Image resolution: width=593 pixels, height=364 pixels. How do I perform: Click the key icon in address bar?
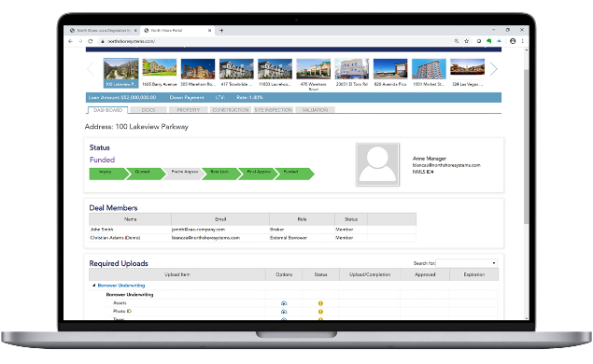point(457,41)
